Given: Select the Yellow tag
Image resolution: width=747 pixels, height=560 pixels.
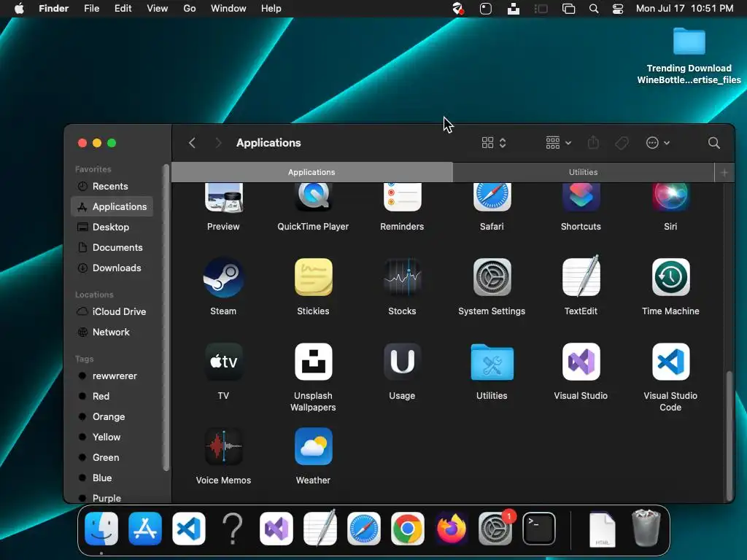Looking at the screenshot, I should pos(112,437).
